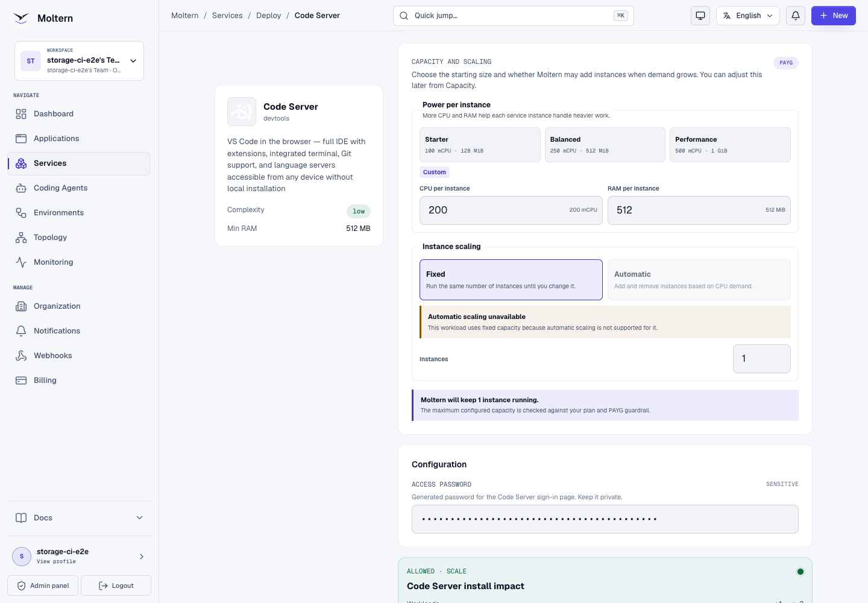868x603 pixels.
Task: Go to Deploy breadcrumb
Action: point(269,16)
